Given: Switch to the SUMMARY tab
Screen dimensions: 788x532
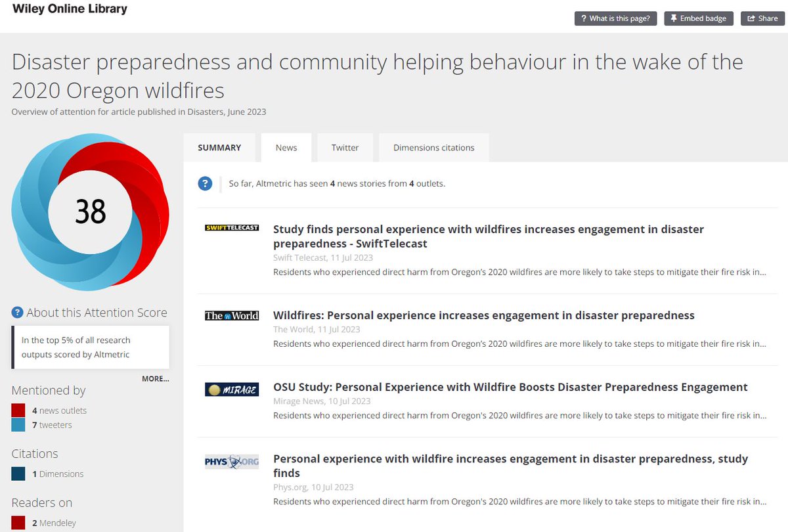Looking at the screenshot, I should point(219,148).
